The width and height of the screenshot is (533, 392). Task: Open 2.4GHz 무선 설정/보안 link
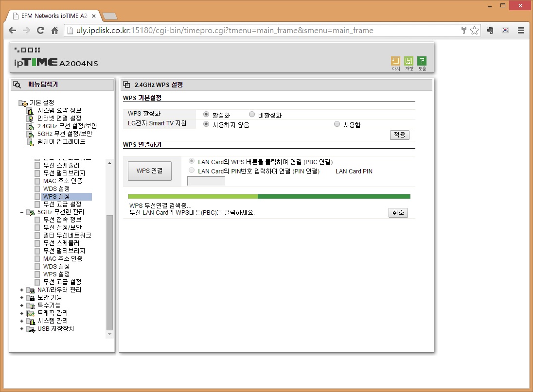point(67,126)
